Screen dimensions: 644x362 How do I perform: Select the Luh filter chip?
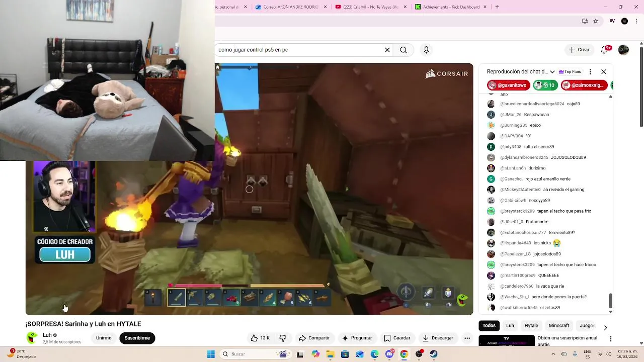click(510, 326)
